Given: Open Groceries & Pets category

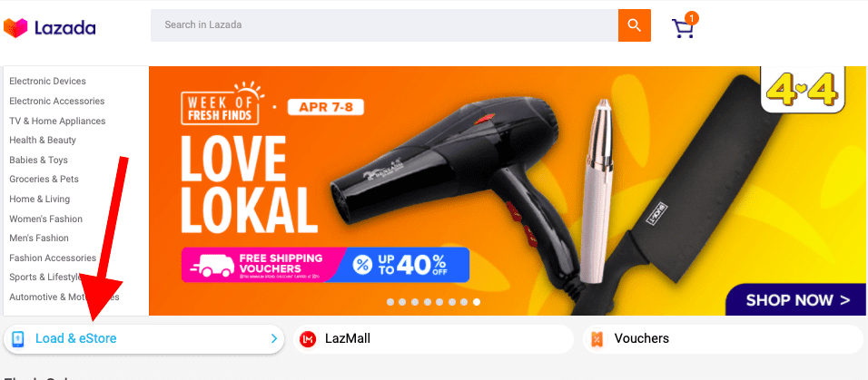Looking at the screenshot, I should 44,180.
